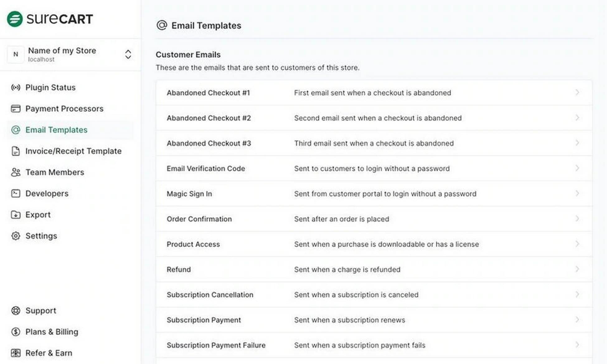
Task: Open Support from the sidebar
Action: pos(40,310)
